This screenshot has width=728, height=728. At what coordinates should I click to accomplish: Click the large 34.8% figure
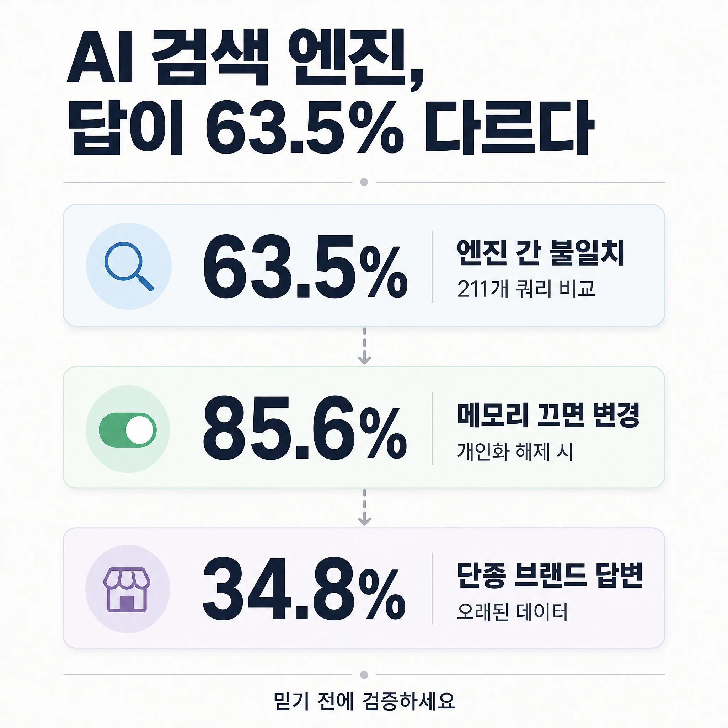coord(304,589)
